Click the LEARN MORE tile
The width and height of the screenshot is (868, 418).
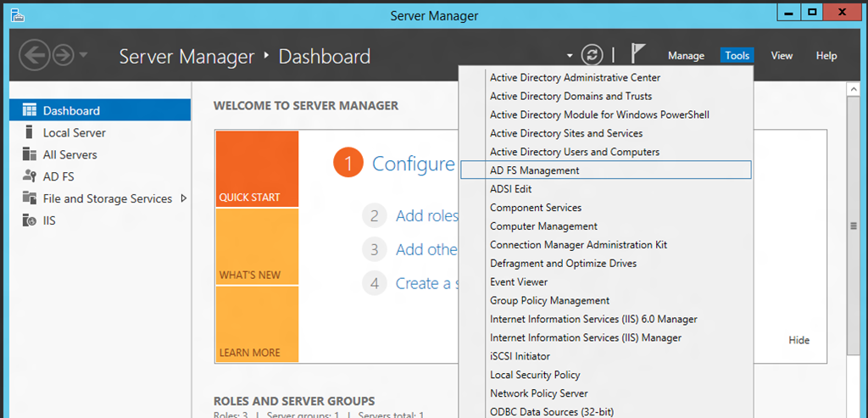258,324
